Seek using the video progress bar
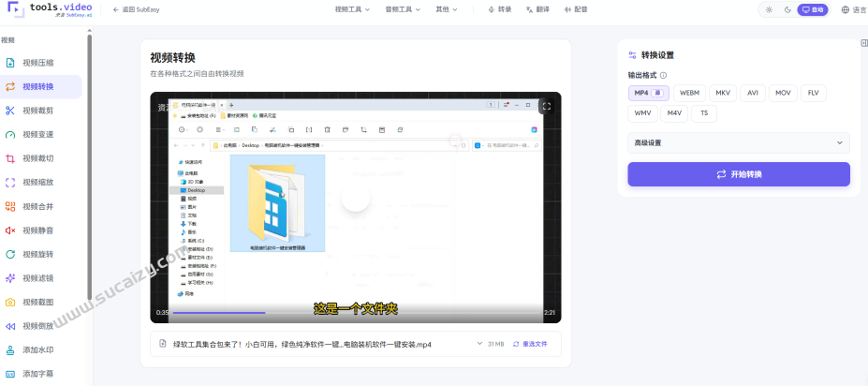 tap(356, 313)
